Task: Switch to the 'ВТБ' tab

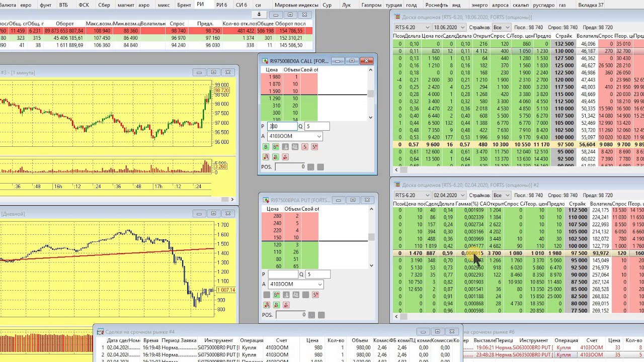Action: pos(64,5)
